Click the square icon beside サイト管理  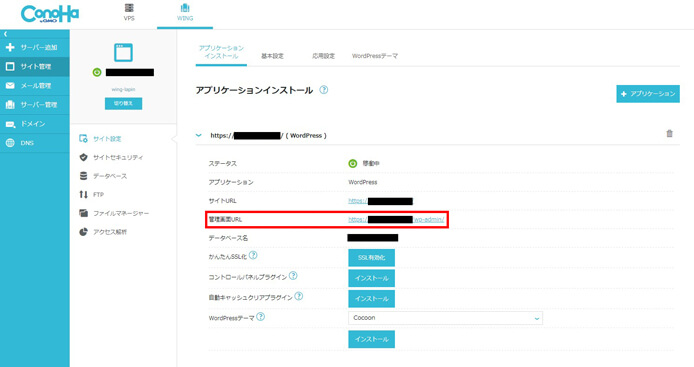click(x=10, y=66)
